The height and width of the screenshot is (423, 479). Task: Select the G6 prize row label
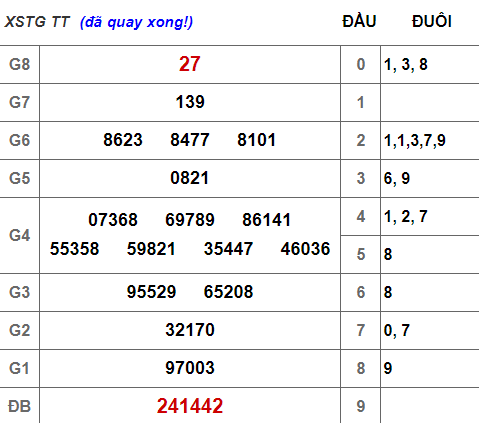click(20, 140)
